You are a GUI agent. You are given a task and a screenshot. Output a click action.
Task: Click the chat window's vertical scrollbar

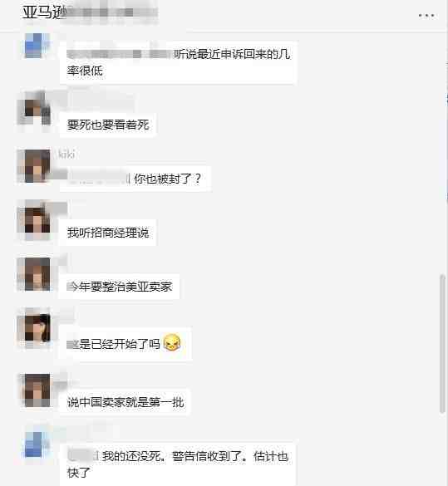tap(443, 343)
